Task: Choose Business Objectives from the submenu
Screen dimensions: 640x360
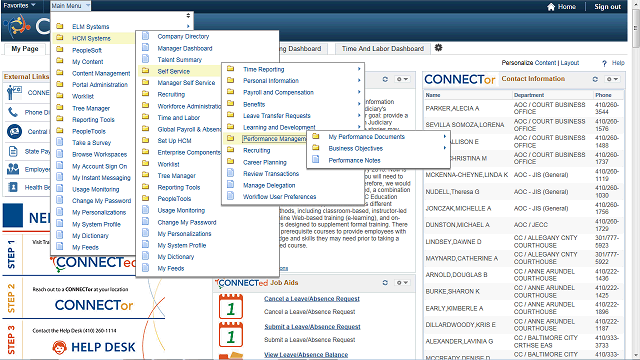Action: point(356,149)
